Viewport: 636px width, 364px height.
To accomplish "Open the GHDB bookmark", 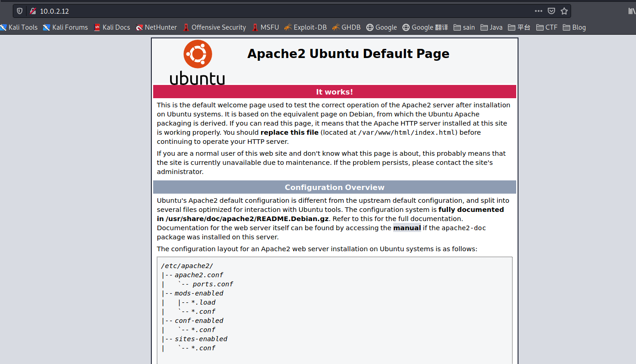I will point(347,27).
